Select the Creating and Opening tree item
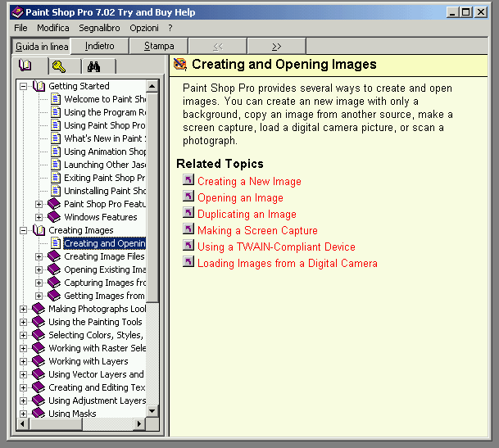 click(x=105, y=243)
